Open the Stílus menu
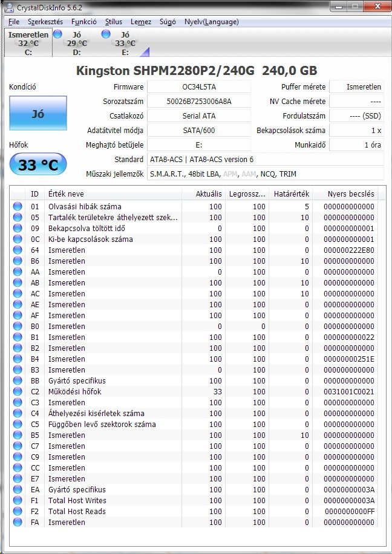The width and height of the screenshot is (392, 554). [114, 22]
